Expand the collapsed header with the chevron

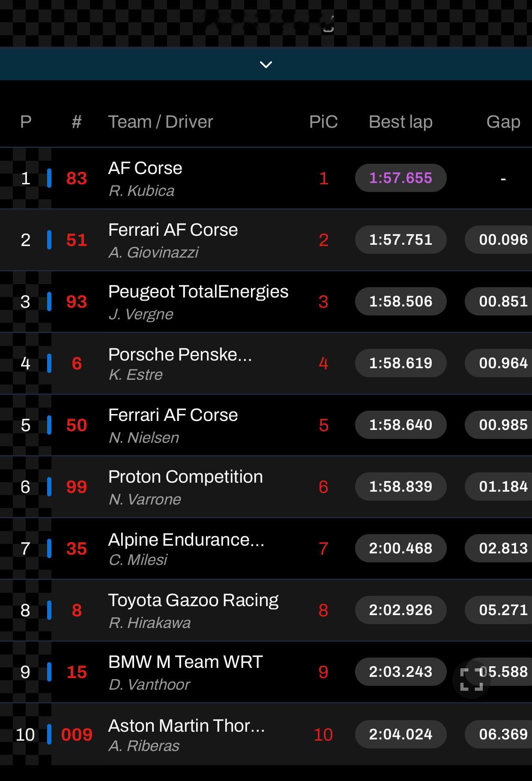point(266,64)
